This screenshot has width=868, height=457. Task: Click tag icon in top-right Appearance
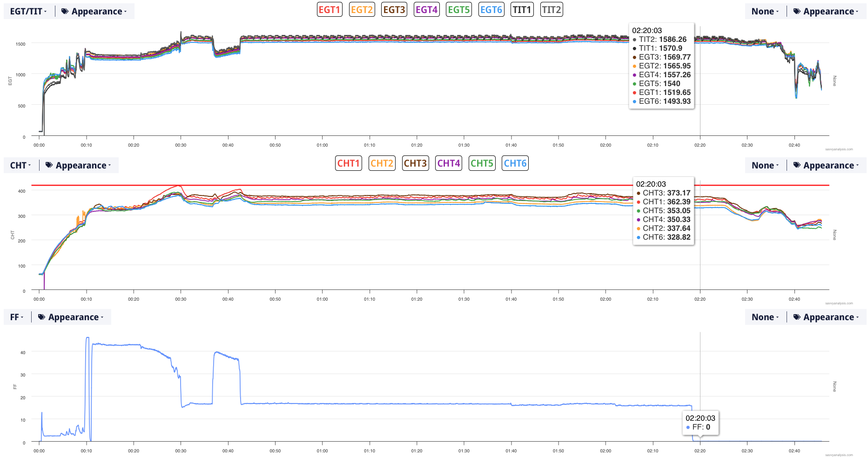point(797,12)
